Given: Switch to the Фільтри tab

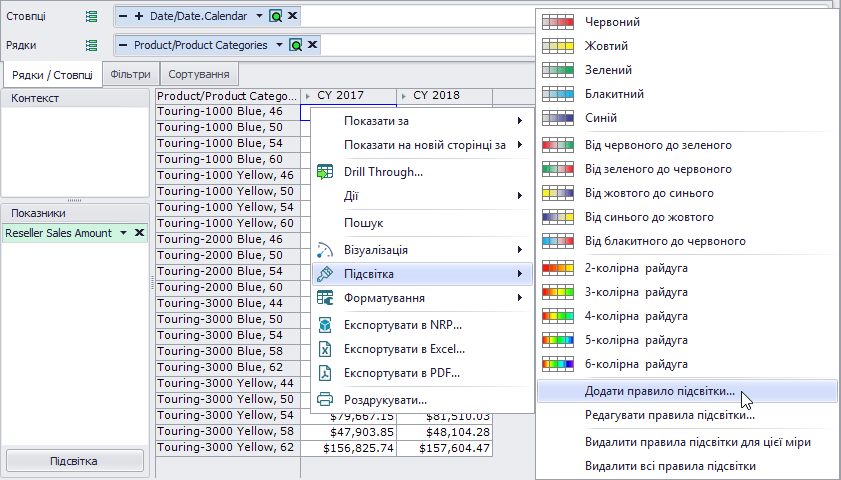Looking at the screenshot, I should pyautogui.click(x=130, y=74).
